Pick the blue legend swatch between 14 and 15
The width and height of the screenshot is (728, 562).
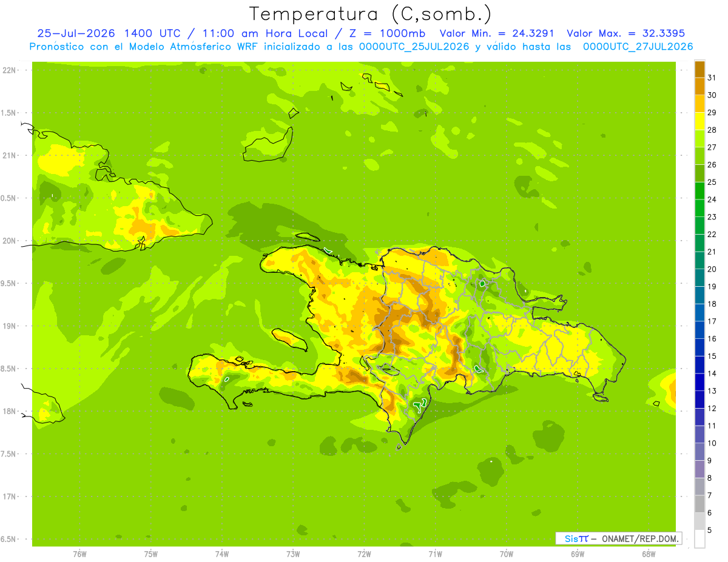[x=699, y=365]
